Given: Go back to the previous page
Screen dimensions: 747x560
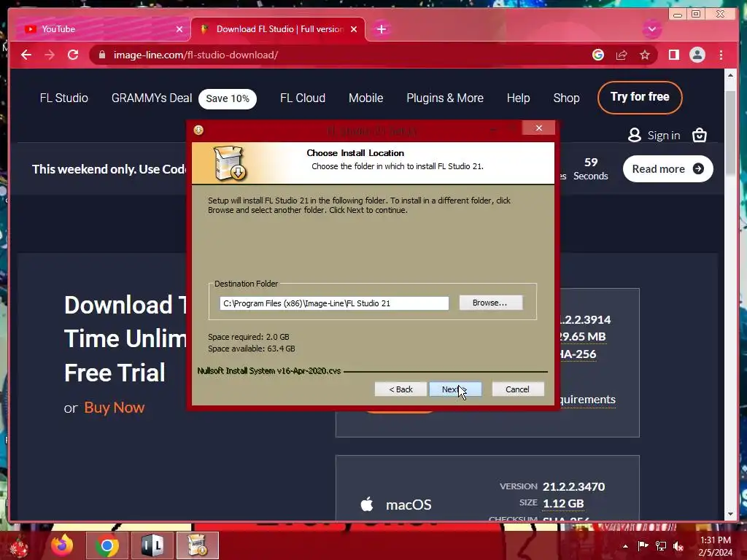Looking at the screenshot, I should pos(26,55).
